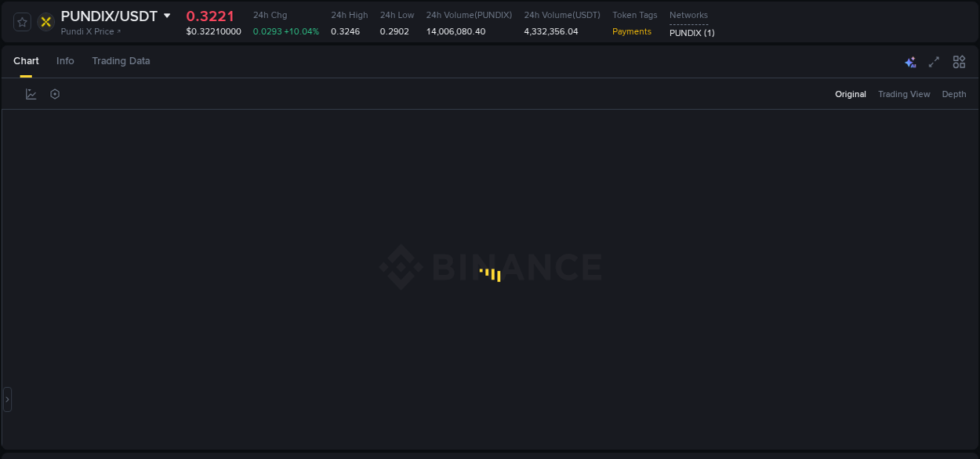The height and width of the screenshot is (459, 980).
Task: Switch chart mode to Original
Action: (851, 94)
